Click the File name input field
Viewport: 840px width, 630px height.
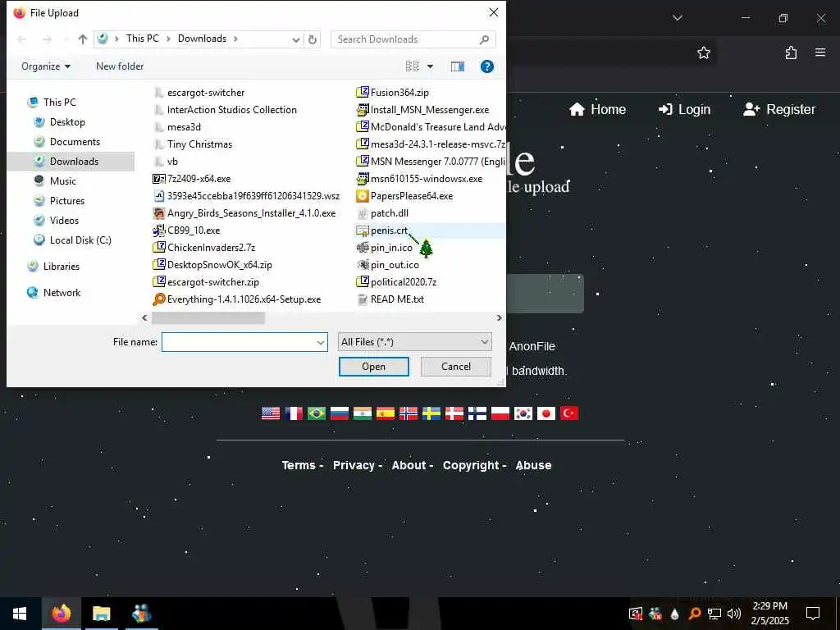239,342
